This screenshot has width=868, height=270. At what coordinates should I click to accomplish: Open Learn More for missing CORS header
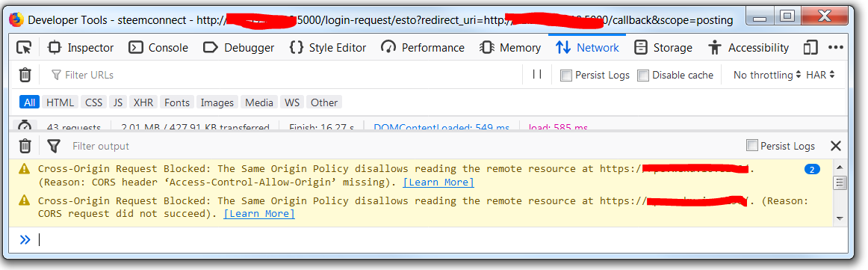click(438, 182)
